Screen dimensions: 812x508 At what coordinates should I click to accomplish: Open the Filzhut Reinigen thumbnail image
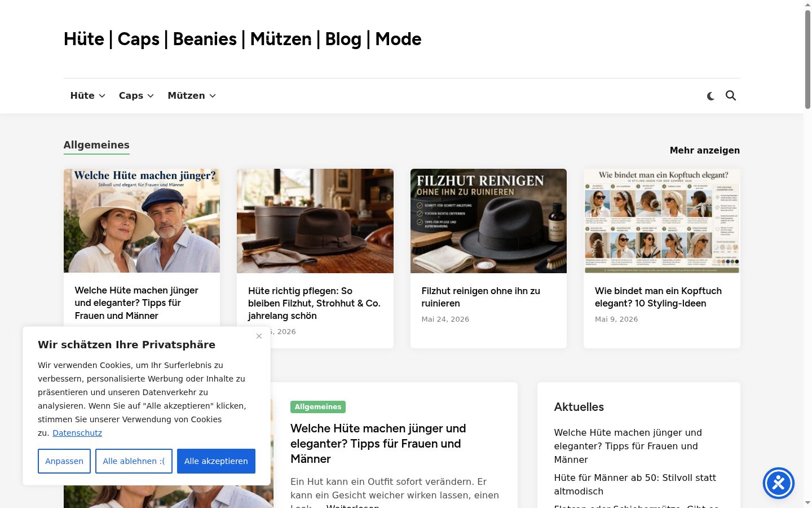point(488,221)
